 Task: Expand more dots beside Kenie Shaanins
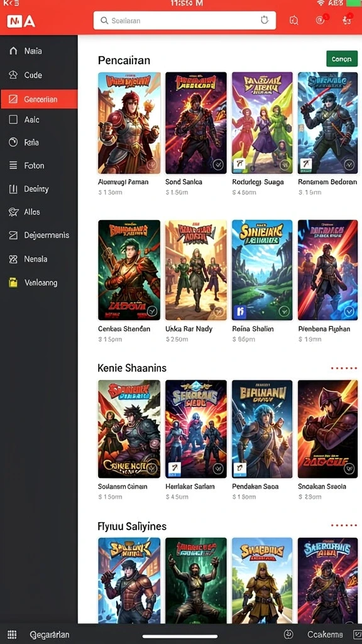click(x=344, y=369)
